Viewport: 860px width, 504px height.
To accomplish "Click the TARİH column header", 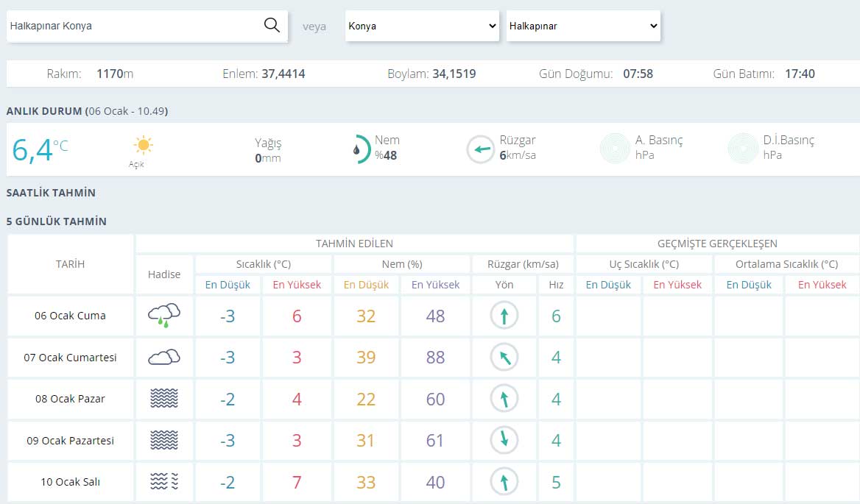I will (70, 264).
